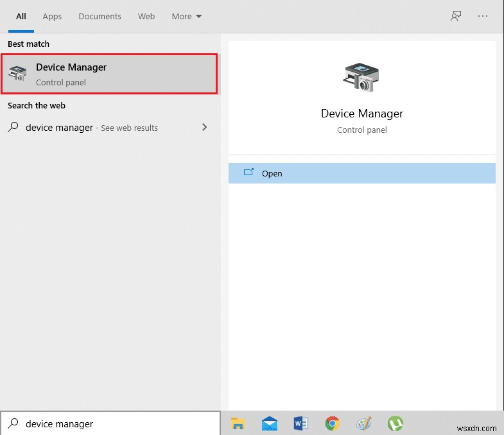Click the Device Manager icon in best match
This screenshot has height=435, width=504.
click(x=17, y=74)
